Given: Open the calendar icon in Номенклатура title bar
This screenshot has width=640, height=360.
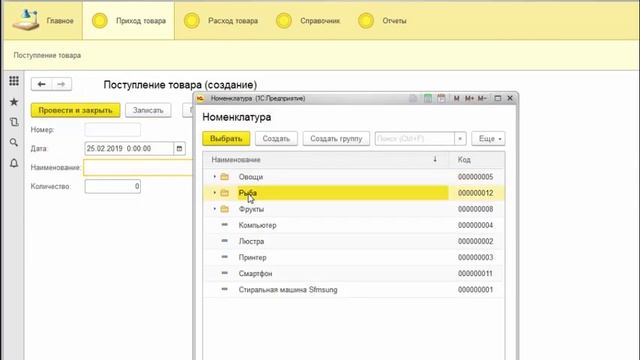Looking at the screenshot, I should point(441,98).
